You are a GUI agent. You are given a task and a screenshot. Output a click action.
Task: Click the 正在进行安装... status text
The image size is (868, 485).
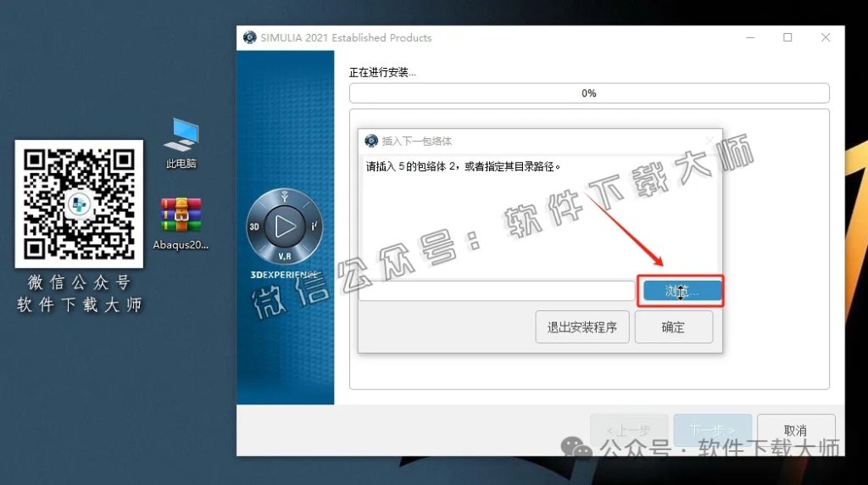(x=382, y=73)
